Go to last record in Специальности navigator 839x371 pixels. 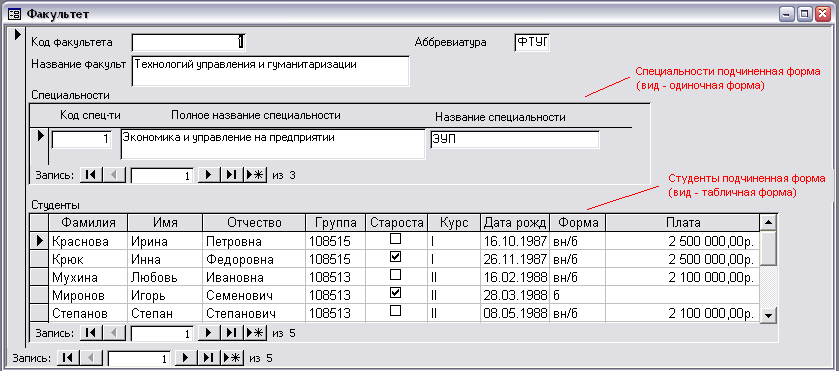coord(232,175)
